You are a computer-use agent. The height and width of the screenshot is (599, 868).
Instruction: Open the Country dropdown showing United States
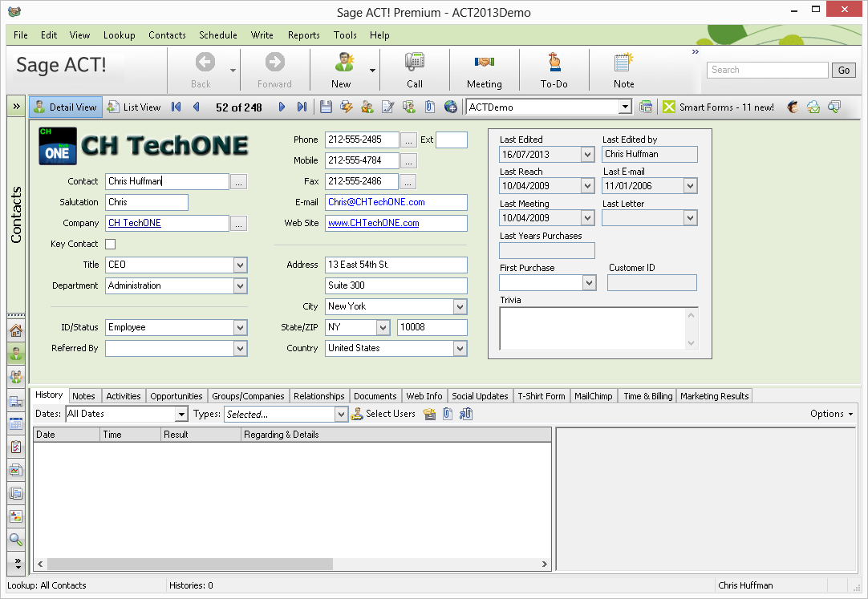[460, 349]
